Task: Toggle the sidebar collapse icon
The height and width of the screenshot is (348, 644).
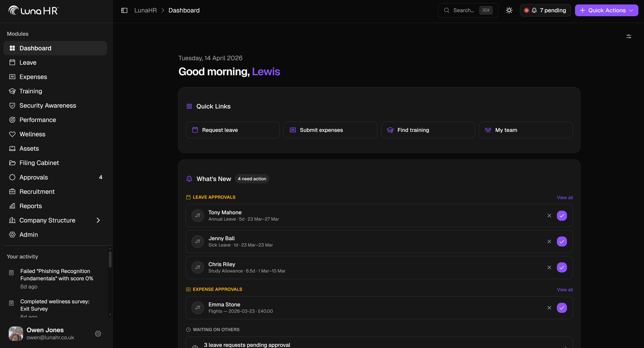Action: coord(124,10)
